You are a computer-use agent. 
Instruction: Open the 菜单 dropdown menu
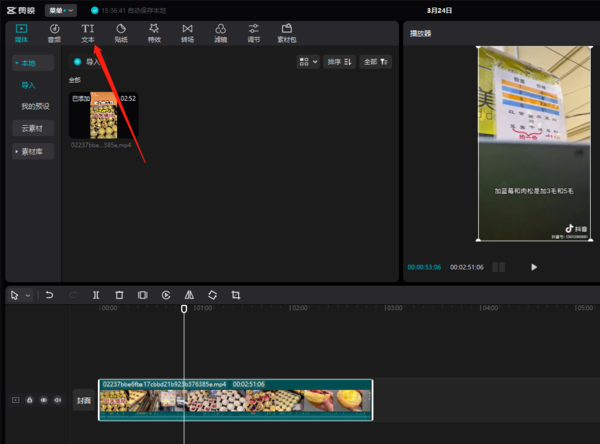(60, 9)
